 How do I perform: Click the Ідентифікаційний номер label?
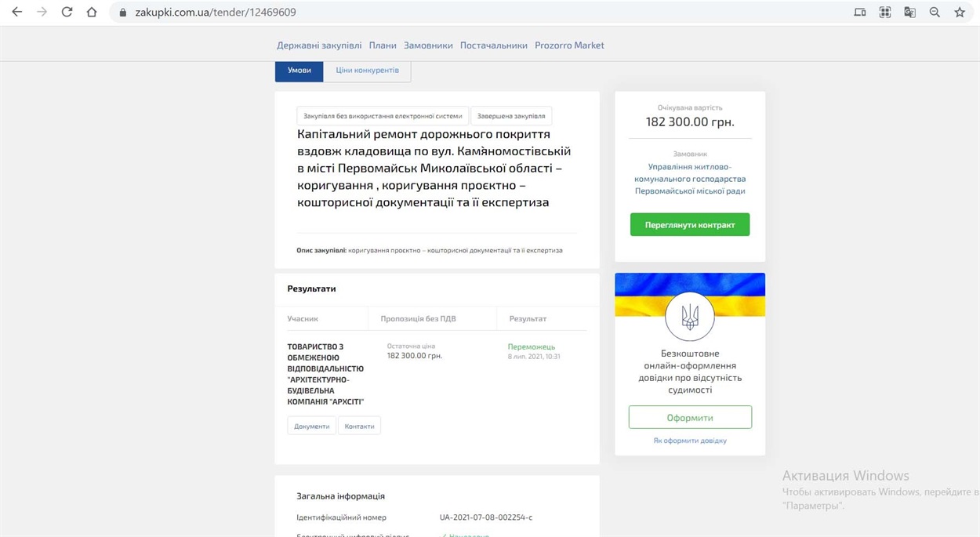click(x=341, y=517)
